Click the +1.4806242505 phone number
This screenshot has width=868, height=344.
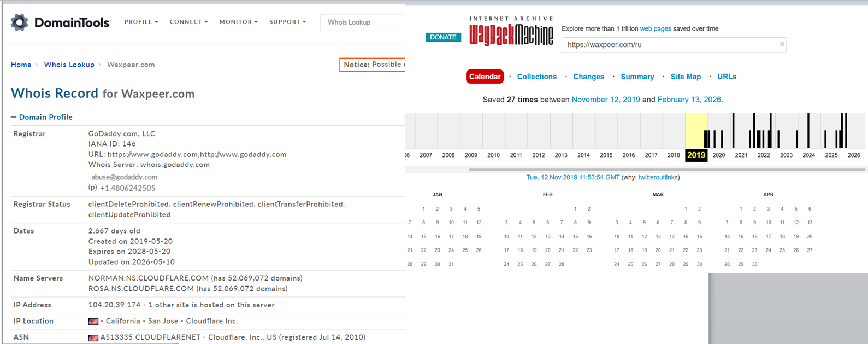128,188
